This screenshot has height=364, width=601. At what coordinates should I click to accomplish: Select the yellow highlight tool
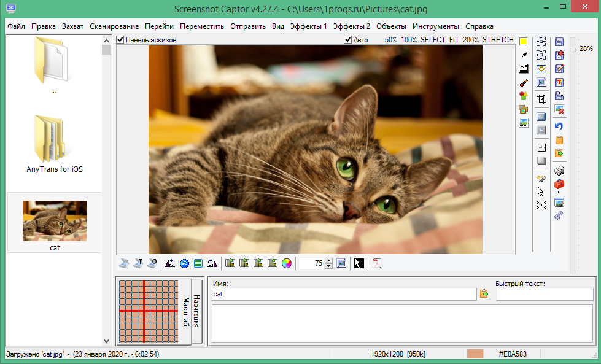pos(523,42)
